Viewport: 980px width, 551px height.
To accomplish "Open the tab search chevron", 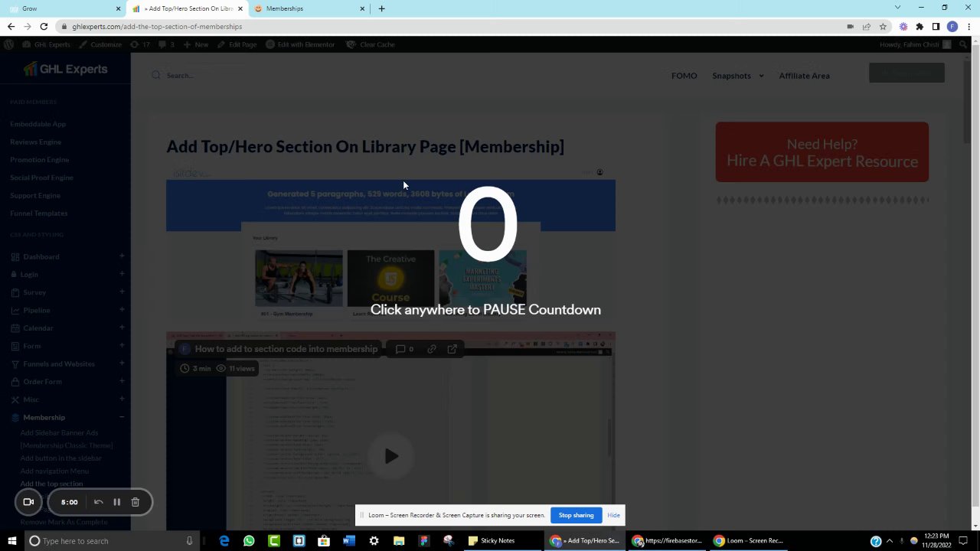I will pos(897,8).
